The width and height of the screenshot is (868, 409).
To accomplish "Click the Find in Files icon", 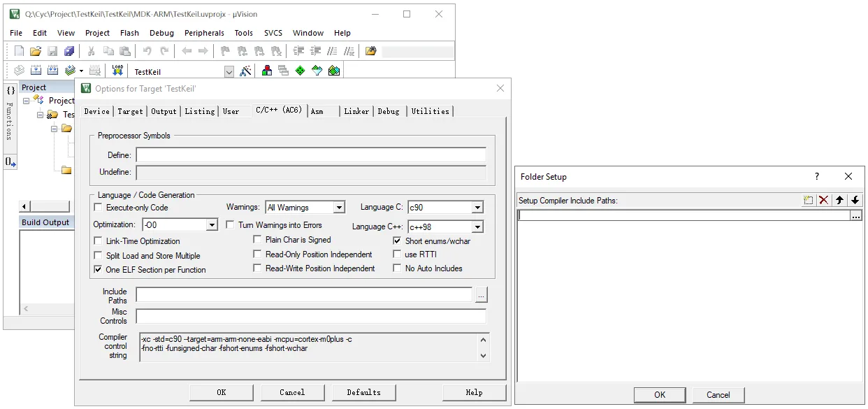I will [x=371, y=51].
